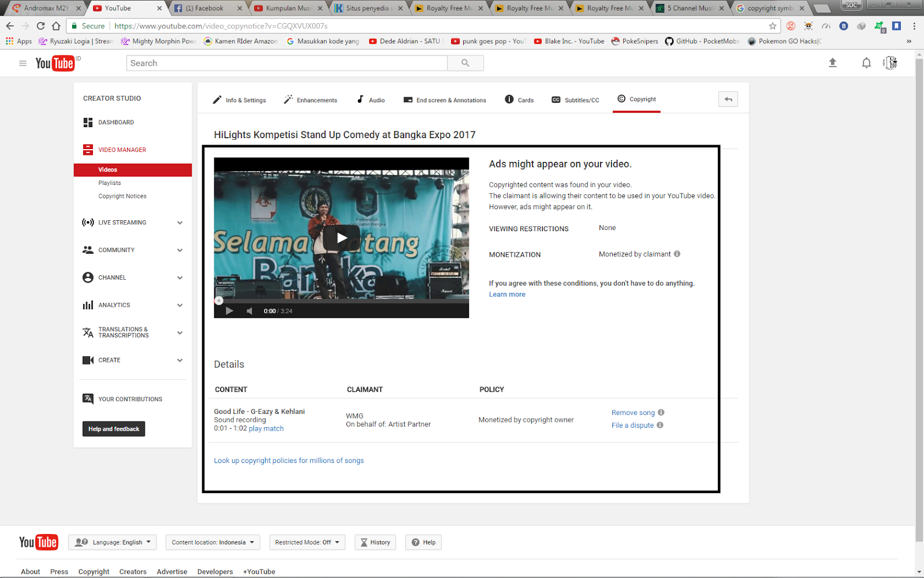924x578 pixels.
Task: Click the video progress bar scrubber
Action: [x=219, y=301]
